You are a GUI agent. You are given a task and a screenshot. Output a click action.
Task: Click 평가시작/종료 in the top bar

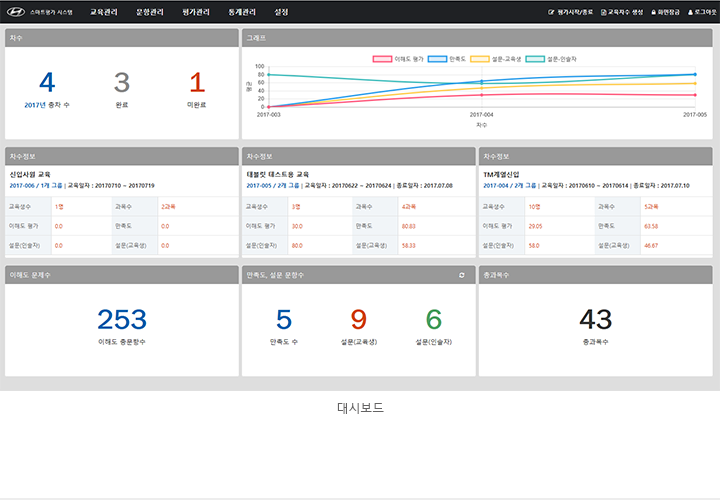pos(570,12)
